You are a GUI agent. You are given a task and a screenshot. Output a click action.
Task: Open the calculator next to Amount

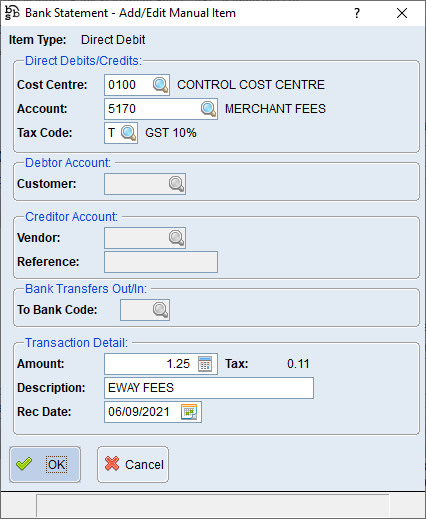point(205,364)
